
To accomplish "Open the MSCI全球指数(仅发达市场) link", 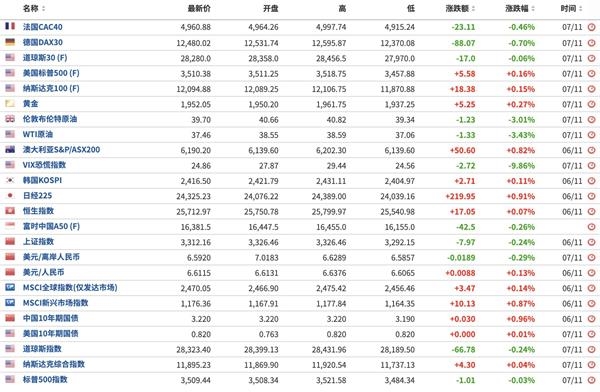I will click(x=70, y=287).
